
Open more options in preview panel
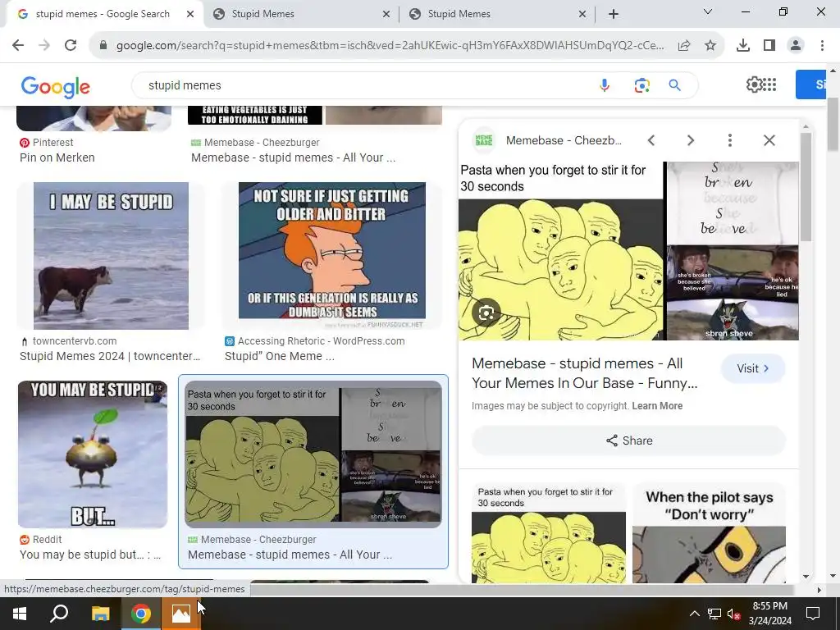tap(729, 140)
